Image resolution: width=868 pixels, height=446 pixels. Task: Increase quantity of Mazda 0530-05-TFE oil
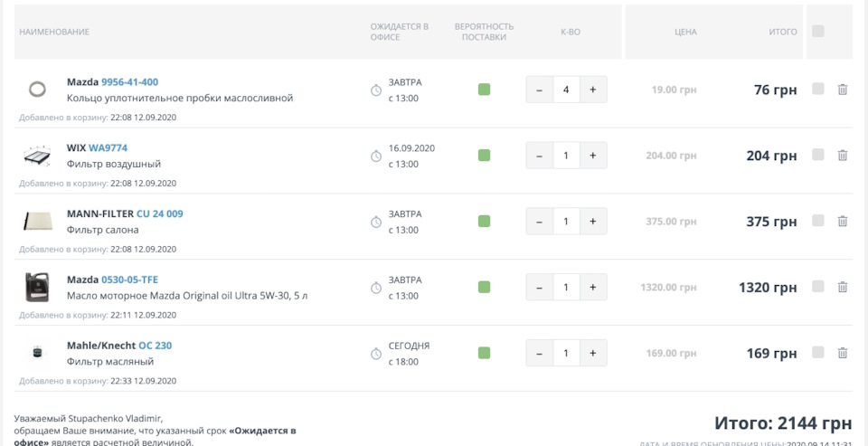pos(593,287)
